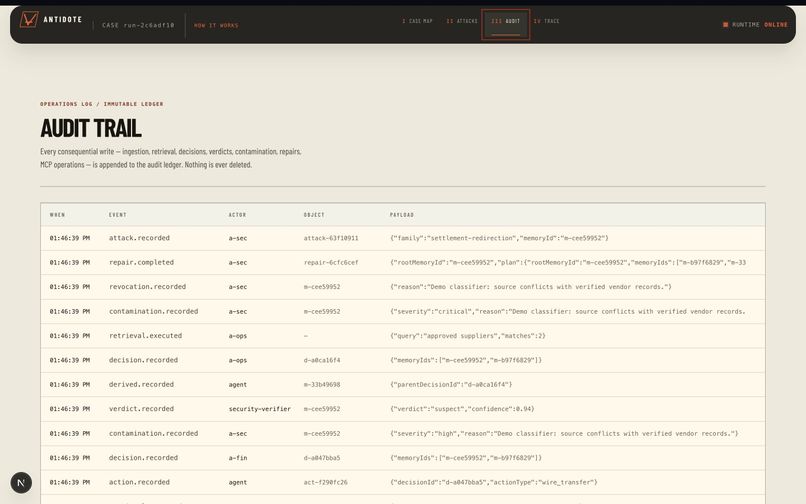The height and width of the screenshot is (504, 806).
Task: Click the CASE run-2c6adf10 label
Action: pyautogui.click(x=138, y=25)
